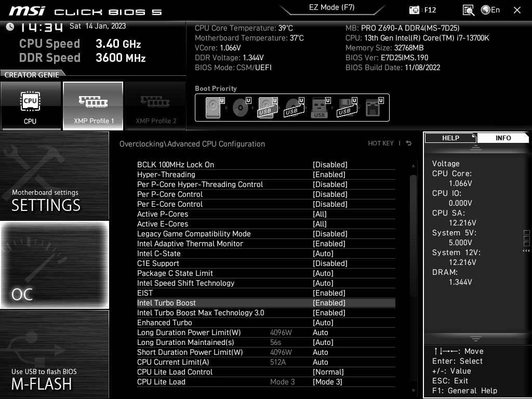Open the SETTINGS motherboard section
Image resolution: width=532 pixels, height=399 pixels.
(x=54, y=176)
